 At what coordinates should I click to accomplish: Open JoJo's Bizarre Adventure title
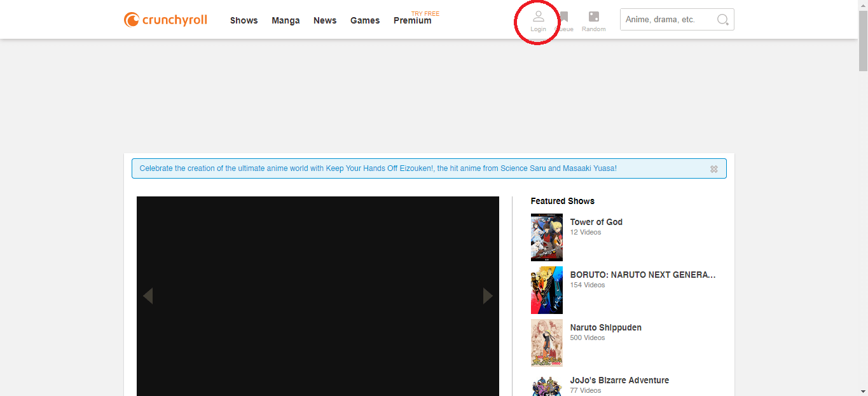pyautogui.click(x=619, y=380)
